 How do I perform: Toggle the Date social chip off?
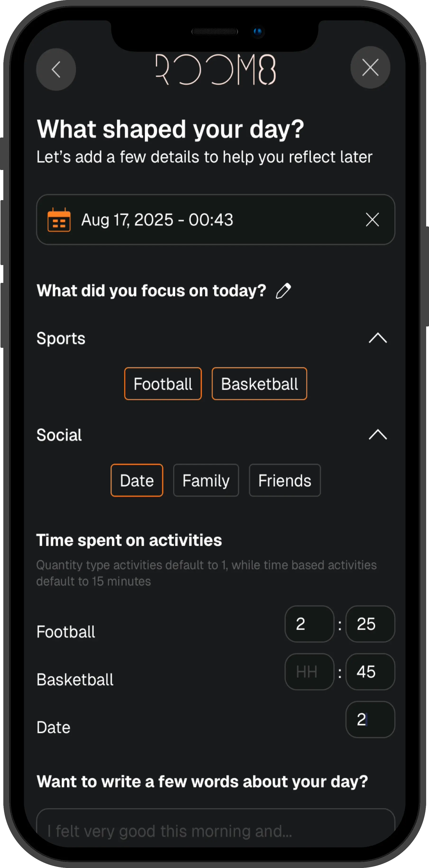click(x=137, y=480)
